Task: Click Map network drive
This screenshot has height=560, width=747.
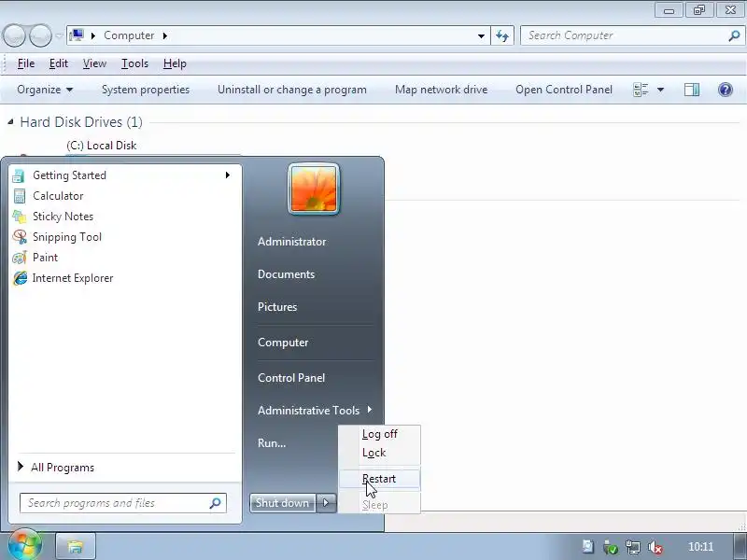Action: point(441,90)
